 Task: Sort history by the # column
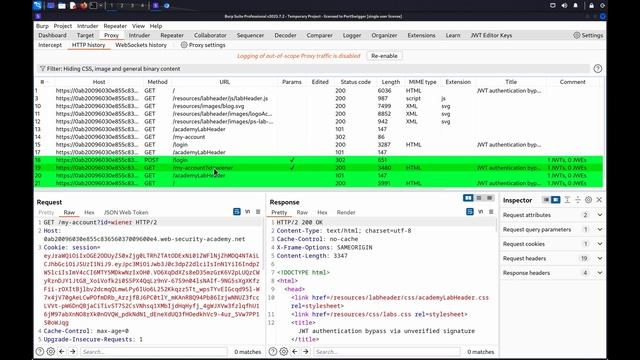(x=44, y=82)
